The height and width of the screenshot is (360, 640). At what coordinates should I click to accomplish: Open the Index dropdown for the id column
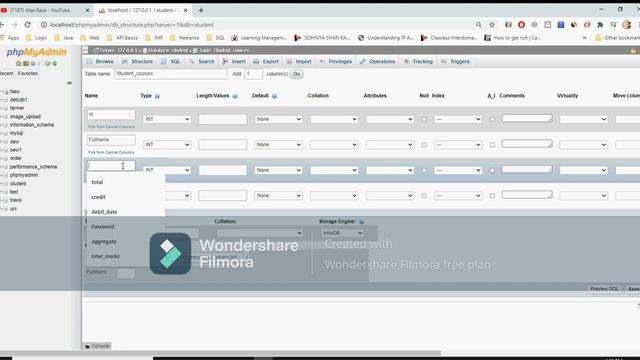tap(458, 119)
